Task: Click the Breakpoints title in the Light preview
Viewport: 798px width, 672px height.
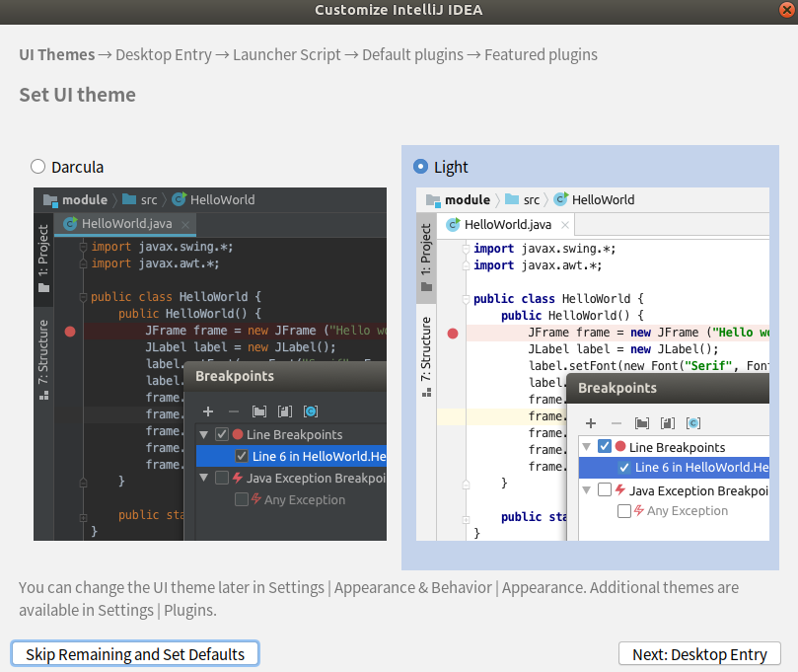Action: (x=617, y=388)
